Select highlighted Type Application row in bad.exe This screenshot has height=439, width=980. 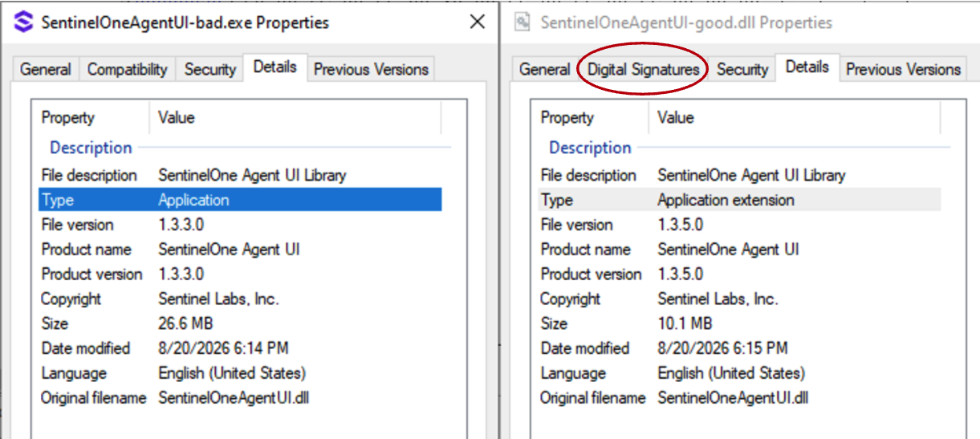coord(240,200)
